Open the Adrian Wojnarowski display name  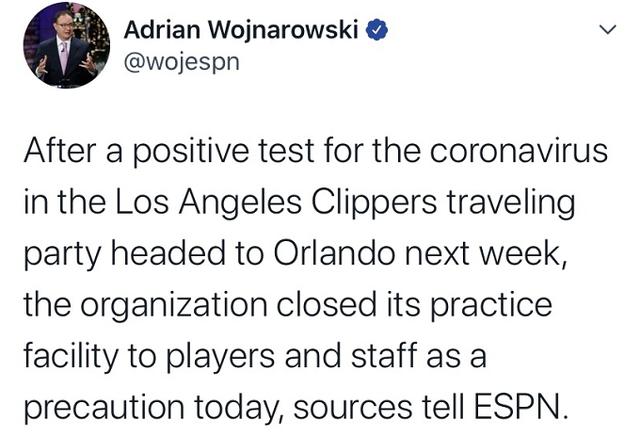click(241, 30)
